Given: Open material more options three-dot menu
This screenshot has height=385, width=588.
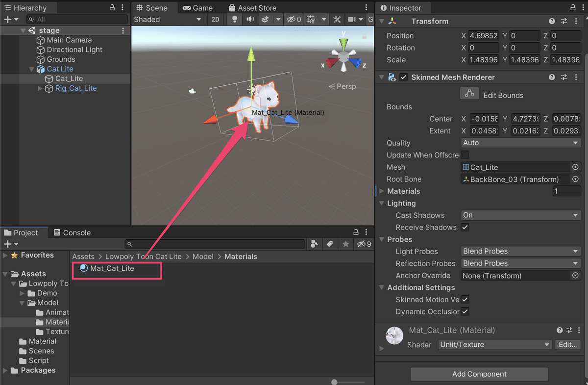Looking at the screenshot, I should [580, 331].
